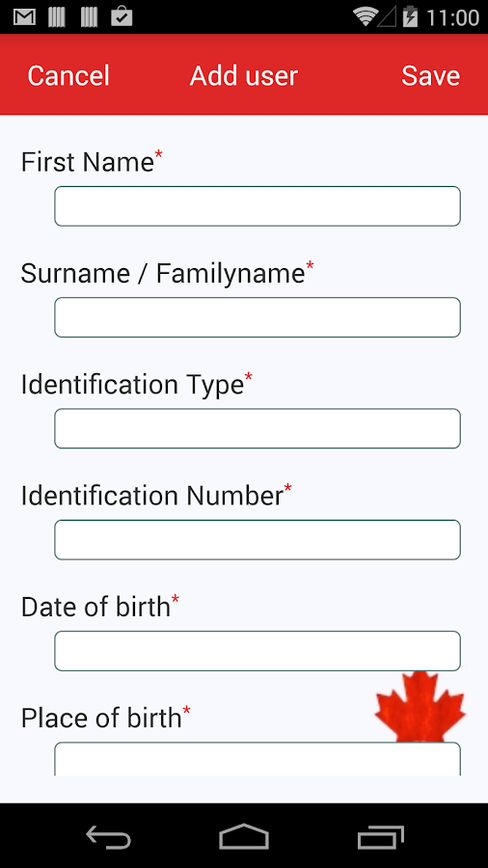The height and width of the screenshot is (868, 488).
Task: Tap the Gmail notification icon
Action: (24, 17)
